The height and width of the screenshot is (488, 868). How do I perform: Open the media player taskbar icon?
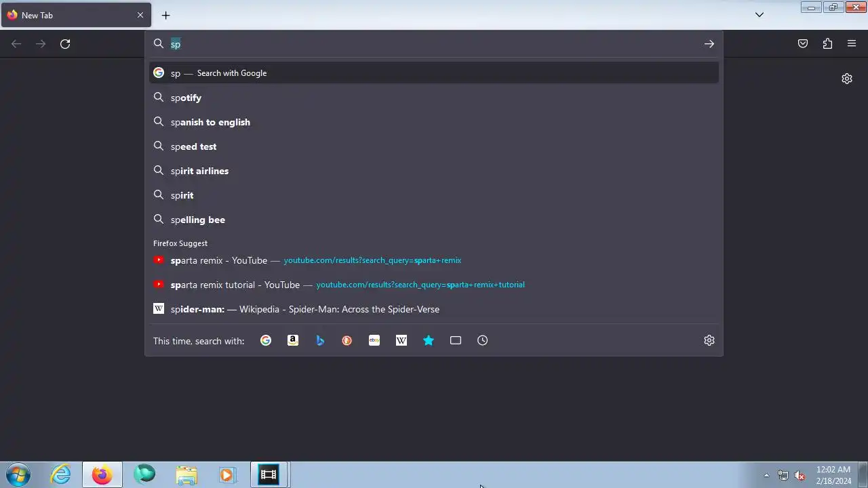point(227,474)
